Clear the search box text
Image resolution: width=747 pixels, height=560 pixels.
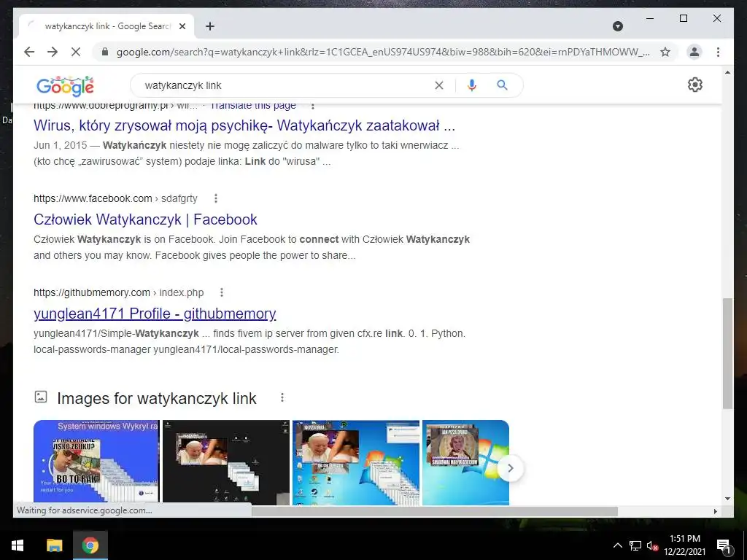pos(438,85)
